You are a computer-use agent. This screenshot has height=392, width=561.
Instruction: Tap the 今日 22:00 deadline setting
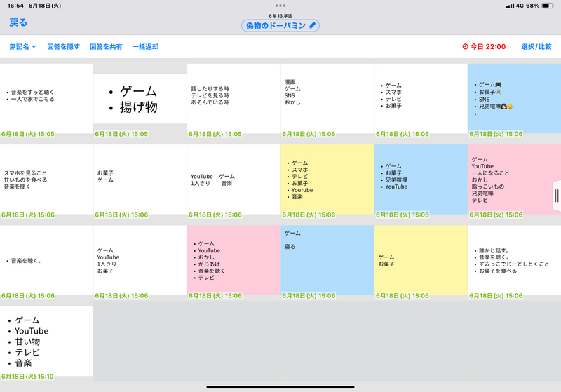click(x=488, y=47)
